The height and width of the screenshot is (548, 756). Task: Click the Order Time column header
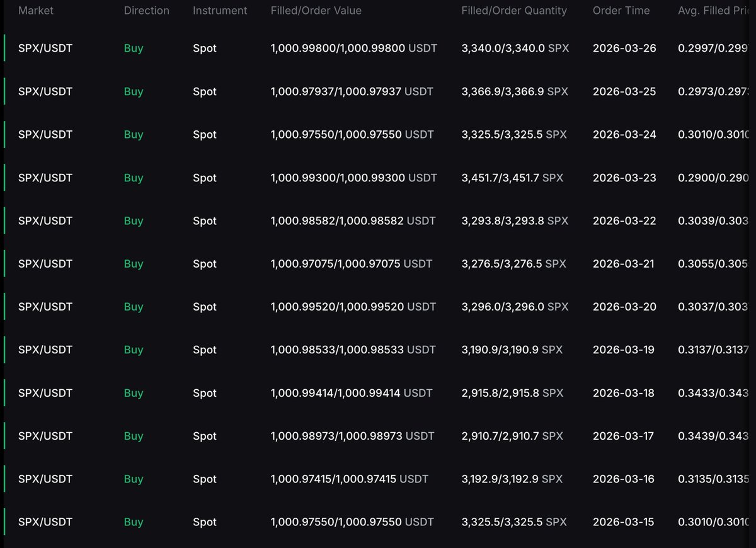(x=621, y=10)
